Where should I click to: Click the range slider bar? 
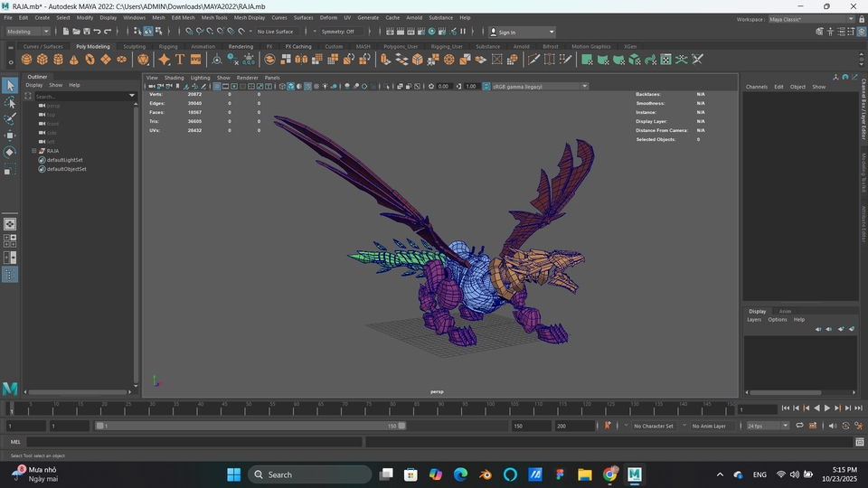(x=250, y=426)
